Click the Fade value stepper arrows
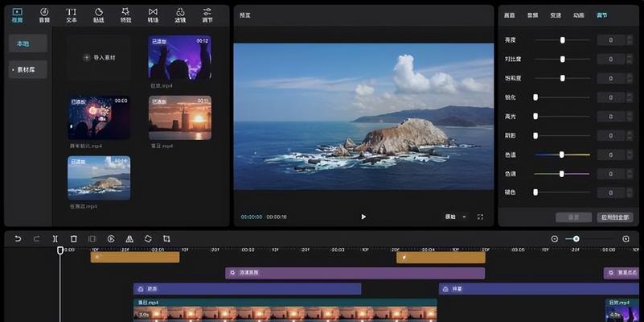 point(630,192)
